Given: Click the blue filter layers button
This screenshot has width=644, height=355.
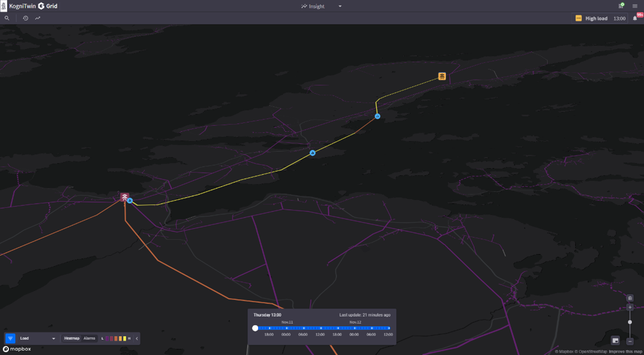Looking at the screenshot, I should point(10,339).
